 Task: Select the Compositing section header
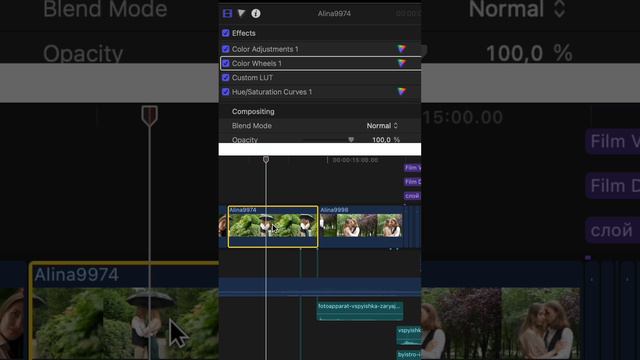(x=253, y=111)
